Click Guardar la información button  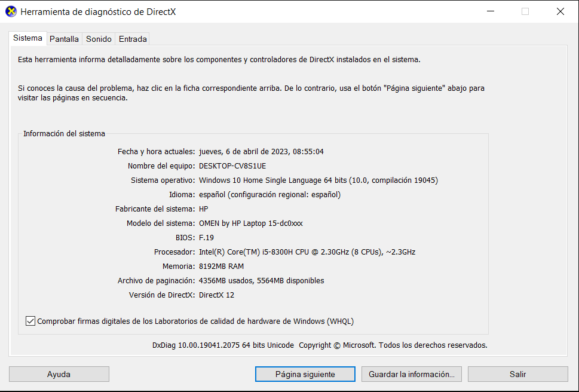pos(411,374)
